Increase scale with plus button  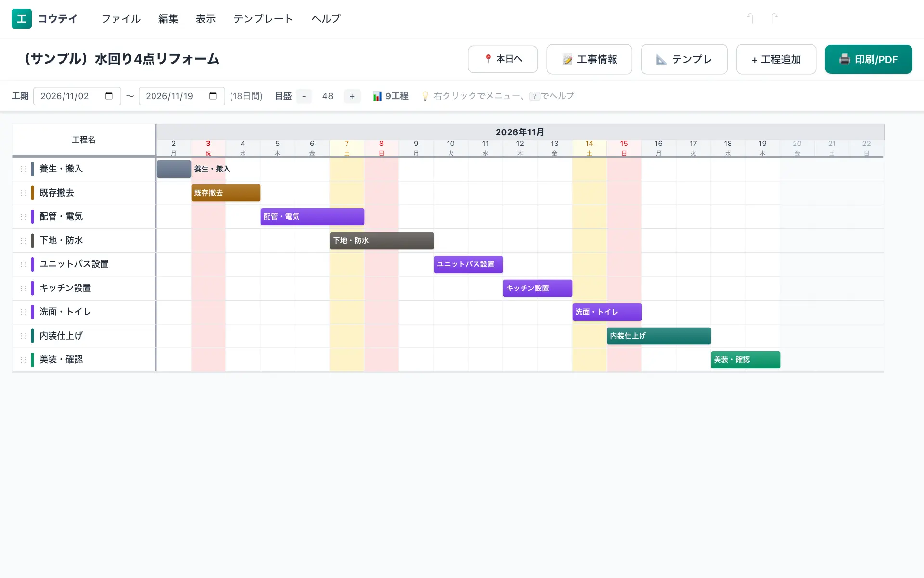[x=352, y=96]
